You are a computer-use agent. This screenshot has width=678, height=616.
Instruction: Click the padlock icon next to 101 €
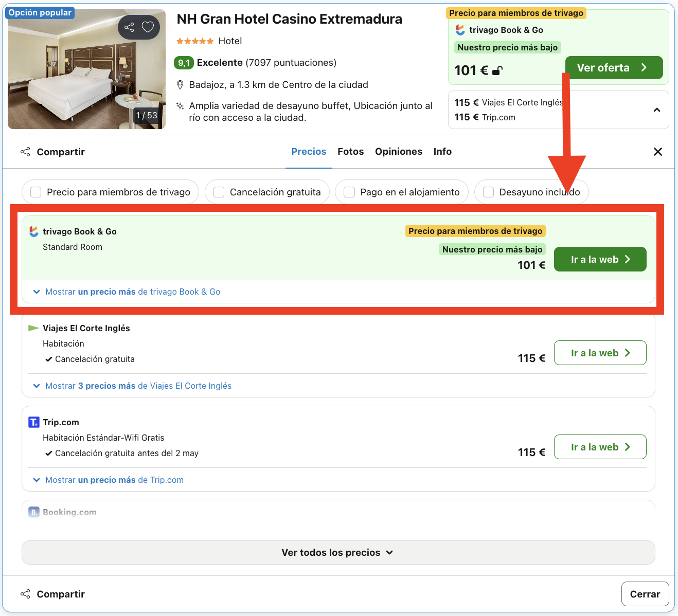pyautogui.click(x=497, y=70)
